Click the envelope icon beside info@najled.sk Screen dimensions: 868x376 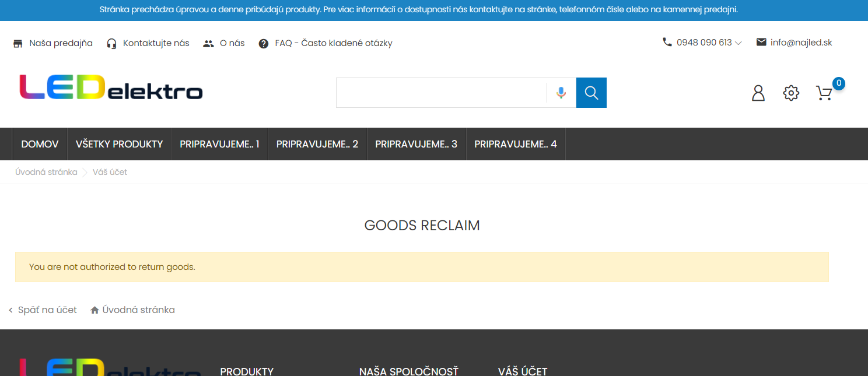(x=761, y=42)
